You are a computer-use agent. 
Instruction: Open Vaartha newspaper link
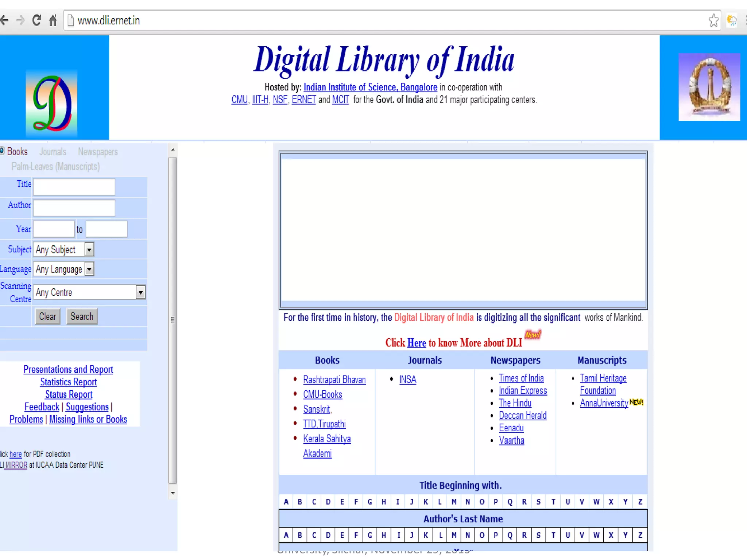[511, 440]
